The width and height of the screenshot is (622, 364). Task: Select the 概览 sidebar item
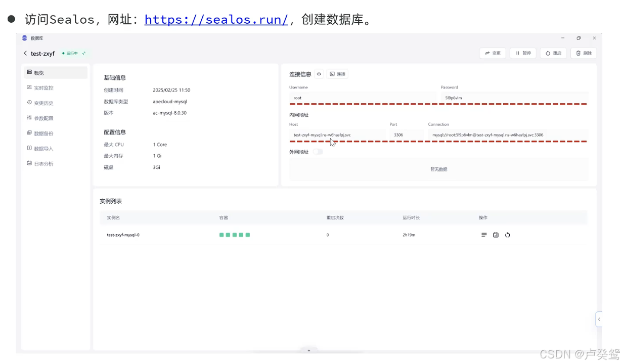click(x=56, y=72)
